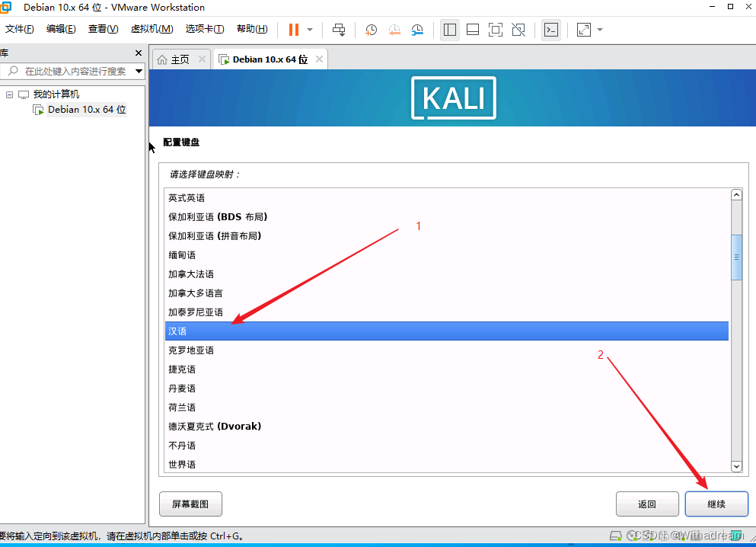This screenshot has height=547, width=756.
Task: Open the 文件(F) menu
Action: (x=19, y=29)
